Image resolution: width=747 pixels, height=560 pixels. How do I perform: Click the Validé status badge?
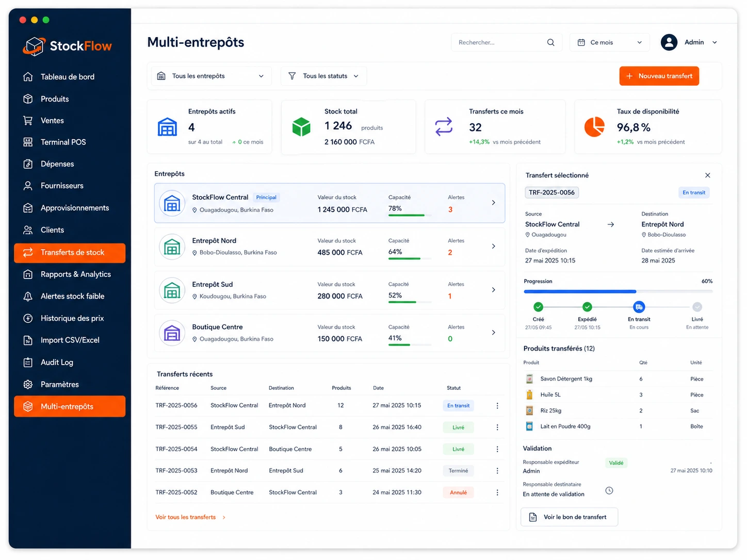(616, 463)
